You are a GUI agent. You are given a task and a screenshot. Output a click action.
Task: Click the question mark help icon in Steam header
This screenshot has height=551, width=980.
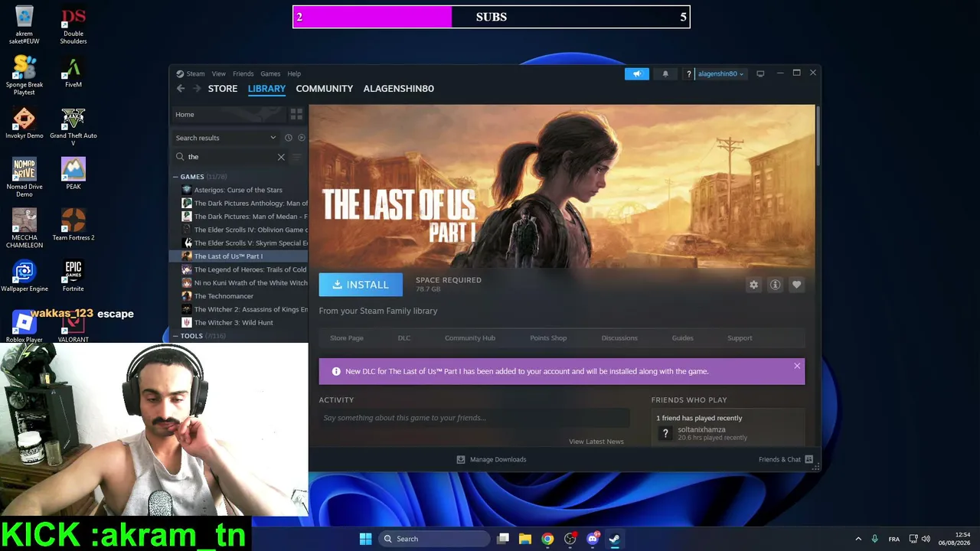pyautogui.click(x=688, y=73)
